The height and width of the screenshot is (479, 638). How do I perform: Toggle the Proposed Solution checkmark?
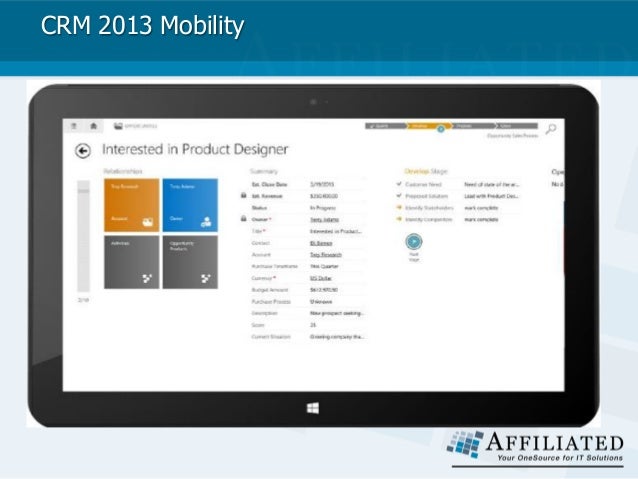pyautogui.click(x=399, y=196)
